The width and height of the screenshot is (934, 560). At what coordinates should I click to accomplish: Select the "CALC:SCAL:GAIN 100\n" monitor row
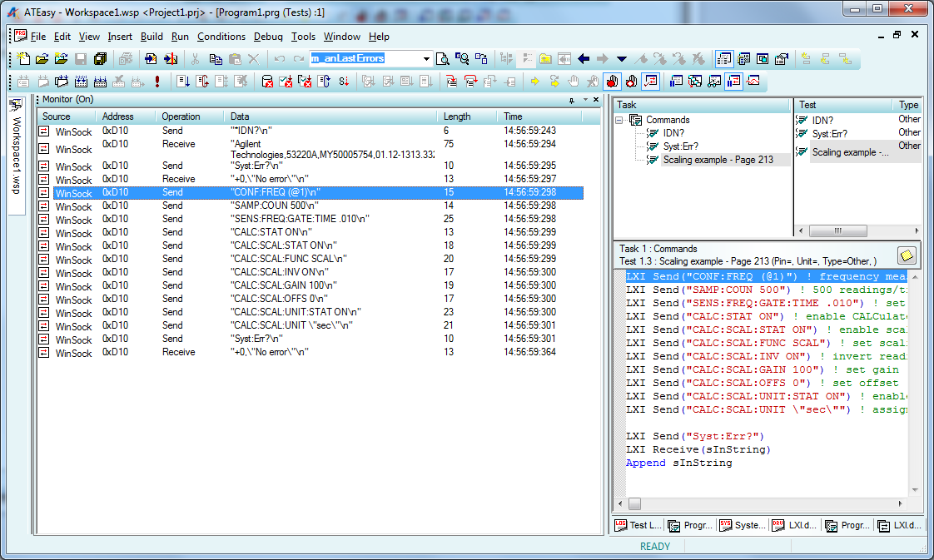310,285
